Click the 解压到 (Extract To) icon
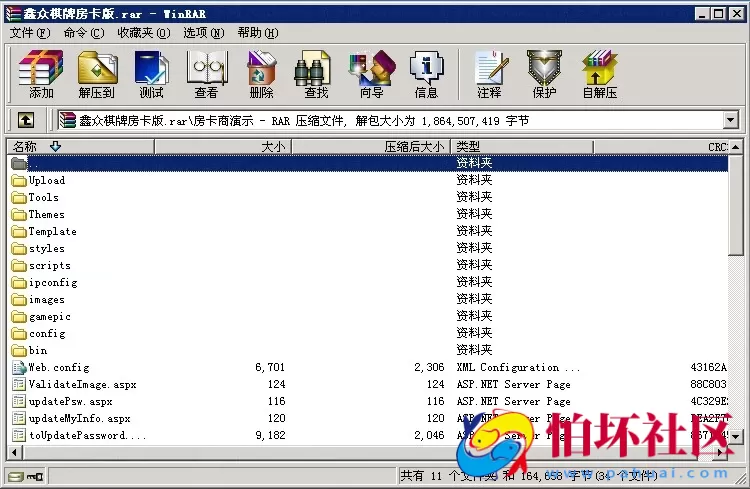 pos(97,75)
